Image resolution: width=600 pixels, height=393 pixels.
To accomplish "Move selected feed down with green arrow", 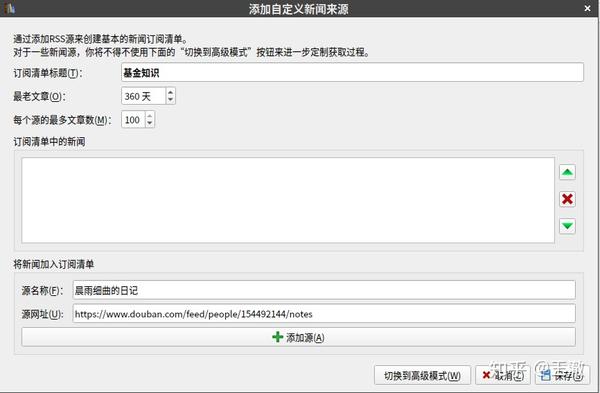I will (567, 226).
